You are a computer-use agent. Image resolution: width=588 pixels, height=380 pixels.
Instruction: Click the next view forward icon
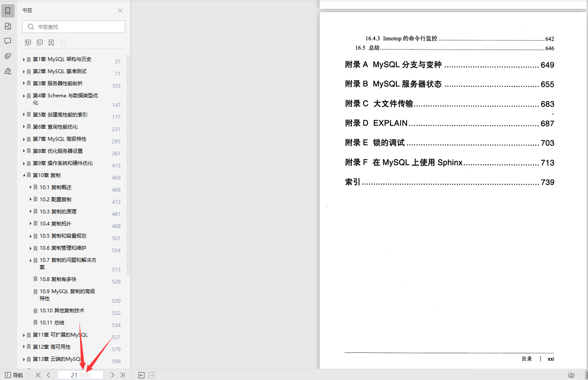click(x=151, y=375)
